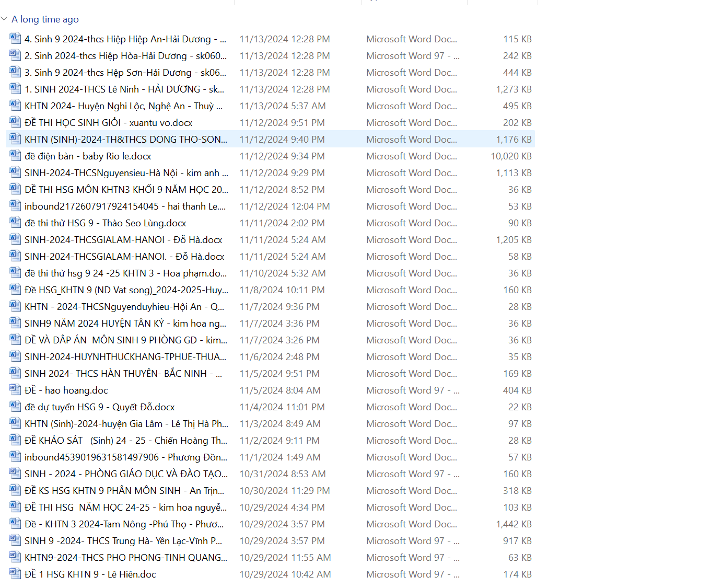Select file 'Đề - KHTN 3 2024-Tam Nông -Phú Thọ'

124,524
